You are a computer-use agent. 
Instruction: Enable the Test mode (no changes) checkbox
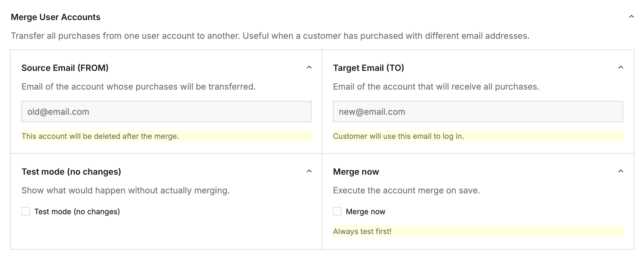26,211
